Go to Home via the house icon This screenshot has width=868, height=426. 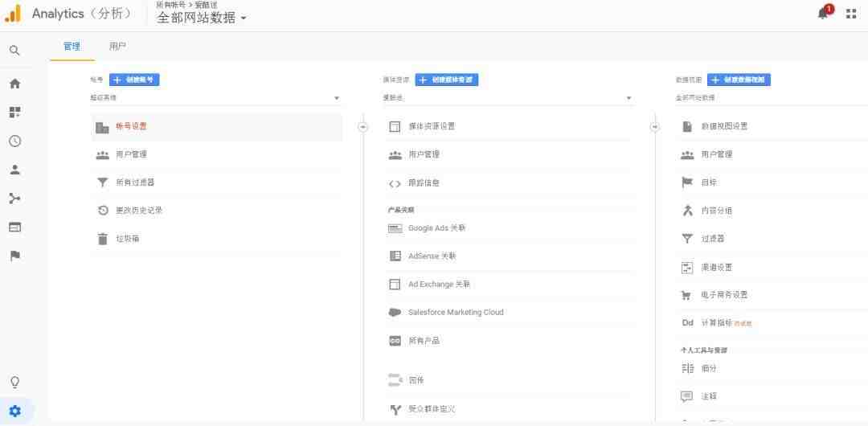(x=15, y=84)
